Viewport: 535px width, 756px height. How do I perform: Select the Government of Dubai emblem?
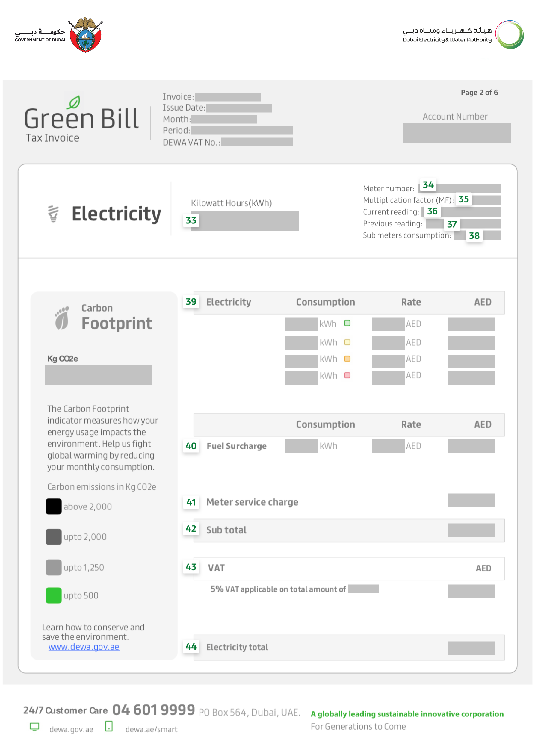[x=86, y=36]
